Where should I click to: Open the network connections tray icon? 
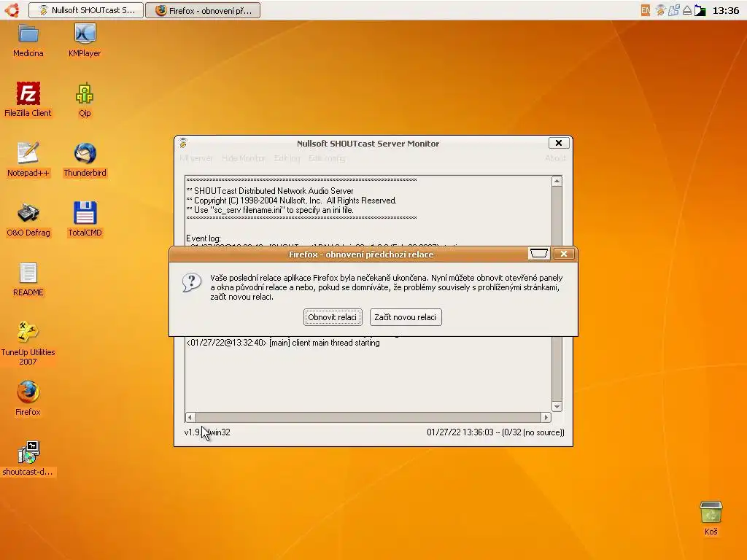click(673, 10)
